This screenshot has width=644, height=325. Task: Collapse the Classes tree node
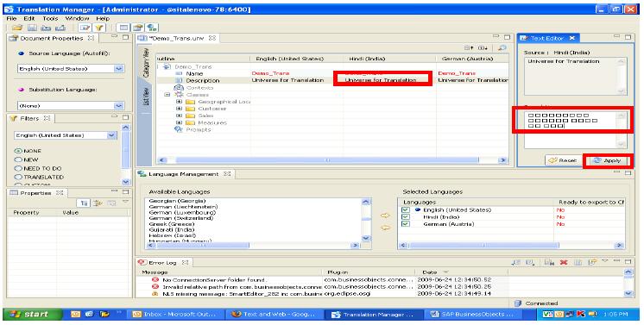[x=167, y=94]
